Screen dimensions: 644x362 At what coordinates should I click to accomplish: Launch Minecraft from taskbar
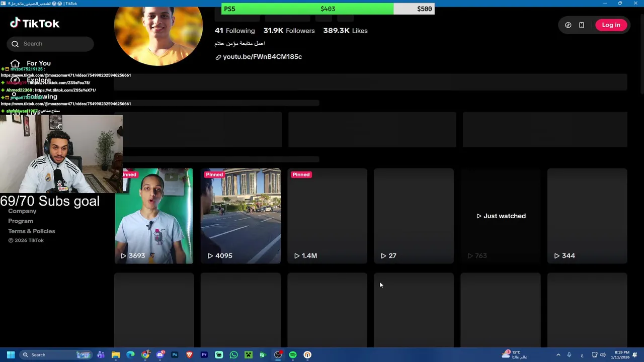pos(249,355)
